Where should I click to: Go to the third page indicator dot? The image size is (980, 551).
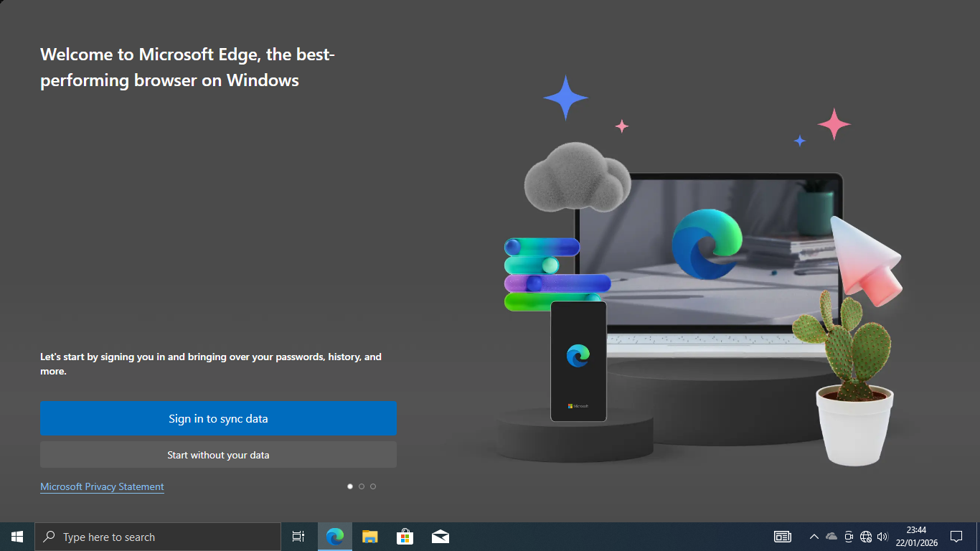[x=373, y=486]
